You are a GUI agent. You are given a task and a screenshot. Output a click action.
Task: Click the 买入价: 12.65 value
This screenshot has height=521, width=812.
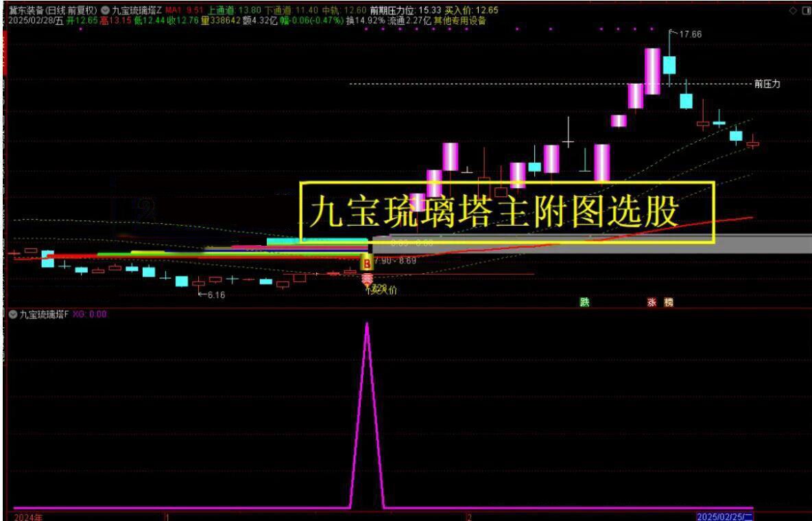471,10
